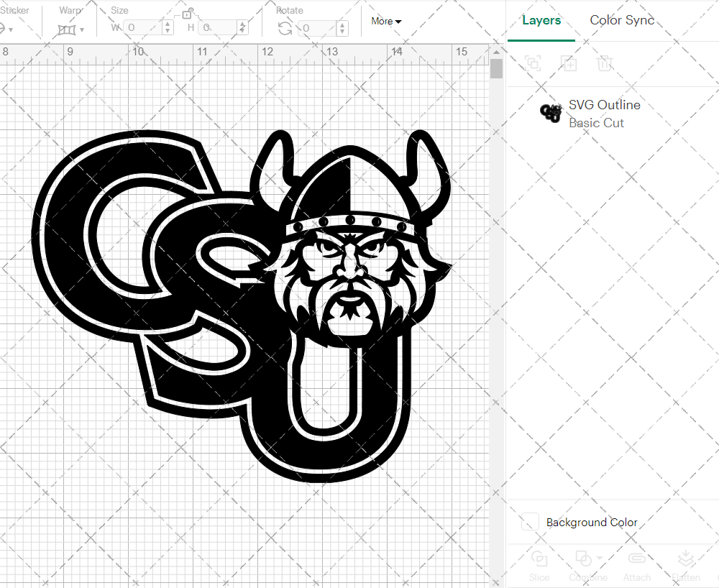Click the Sticker label
The image size is (719, 588).
(x=16, y=9)
